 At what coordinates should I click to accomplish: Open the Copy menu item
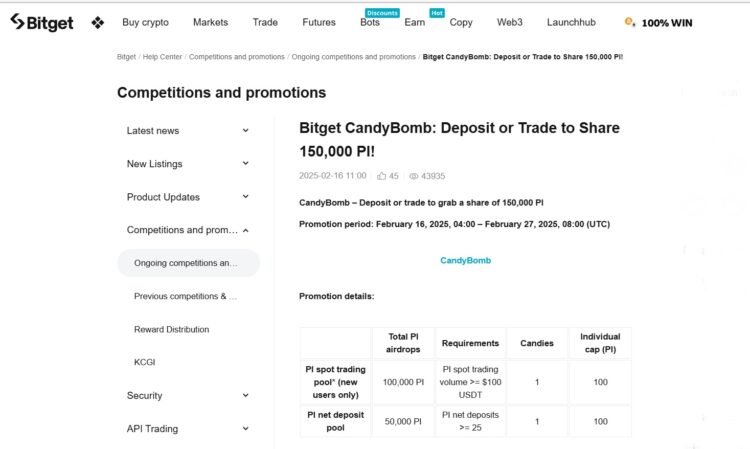(461, 22)
